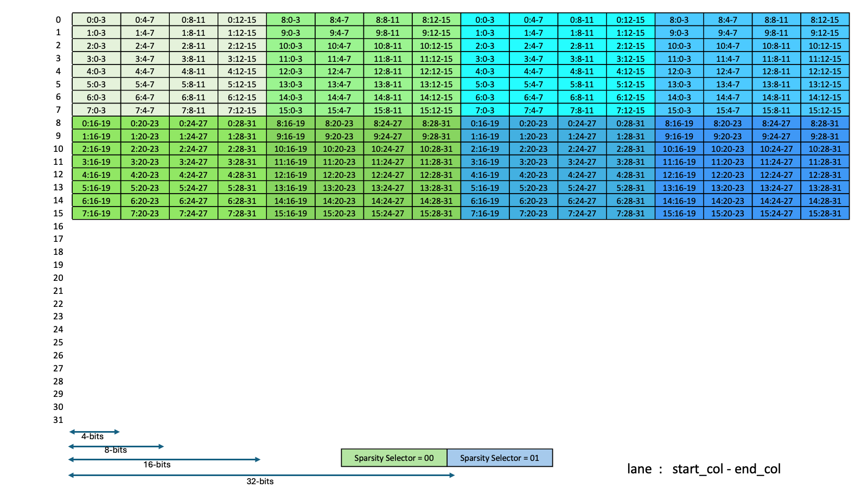Screen dimensions: 868x488
Task: Click row number 15 label
Action: (58, 214)
